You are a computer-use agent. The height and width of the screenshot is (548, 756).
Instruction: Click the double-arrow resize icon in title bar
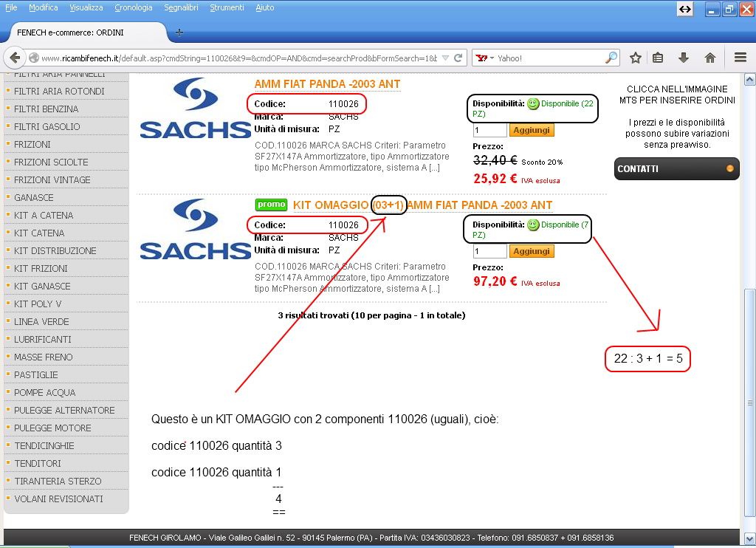[x=684, y=9]
